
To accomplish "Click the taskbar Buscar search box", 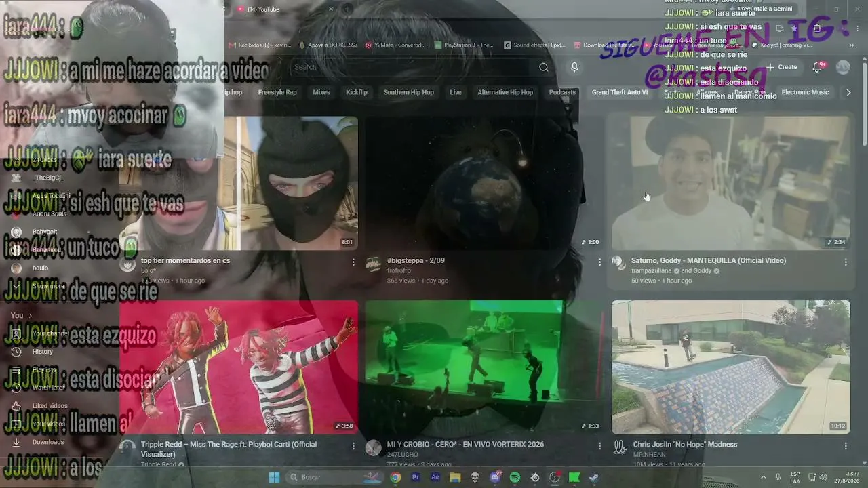I will coord(334,477).
